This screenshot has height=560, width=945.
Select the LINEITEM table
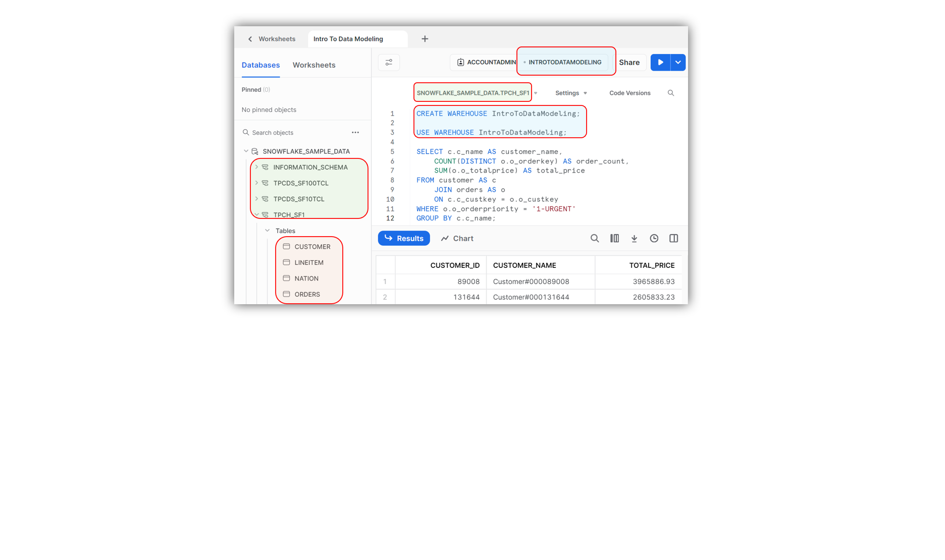tap(309, 262)
